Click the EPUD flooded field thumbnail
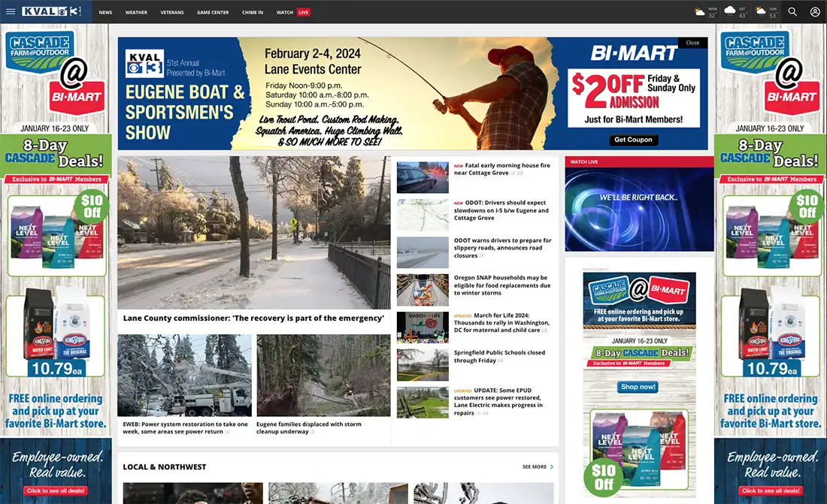 423,403
